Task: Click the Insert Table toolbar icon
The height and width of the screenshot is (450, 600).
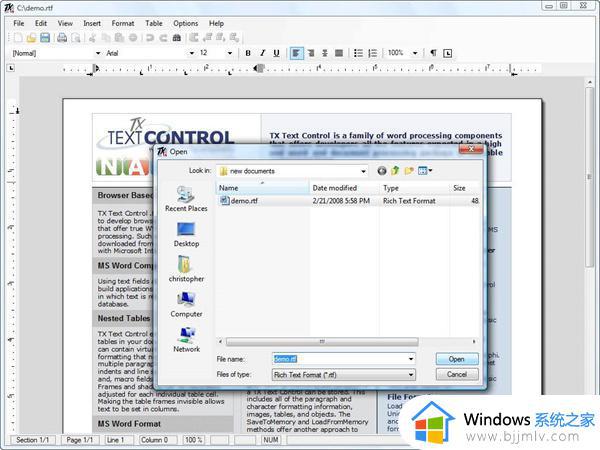Action: (193, 38)
